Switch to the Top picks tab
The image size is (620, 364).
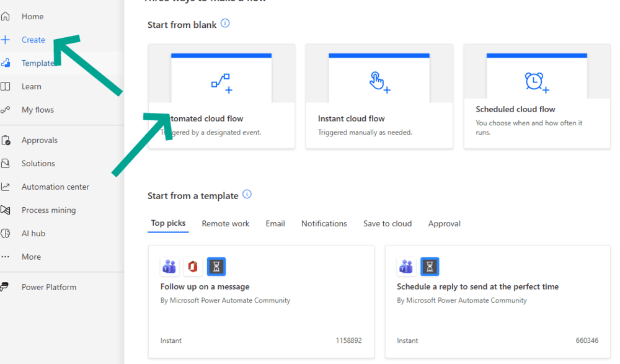tap(168, 223)
